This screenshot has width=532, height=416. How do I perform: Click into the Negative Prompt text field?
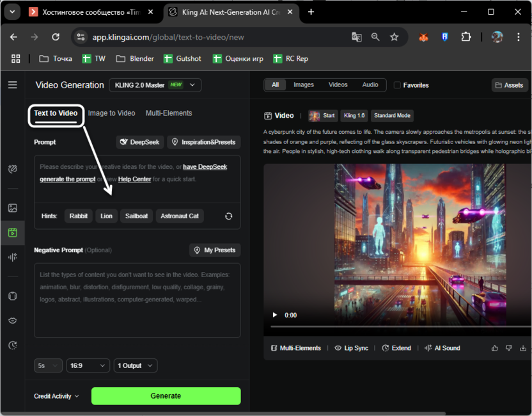click(x=137, y=300)
